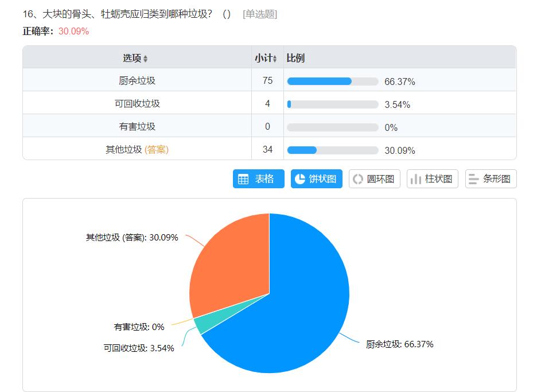541x392 pixels.
Task: Click the 比例 column header
Action: tap(295, 59)
